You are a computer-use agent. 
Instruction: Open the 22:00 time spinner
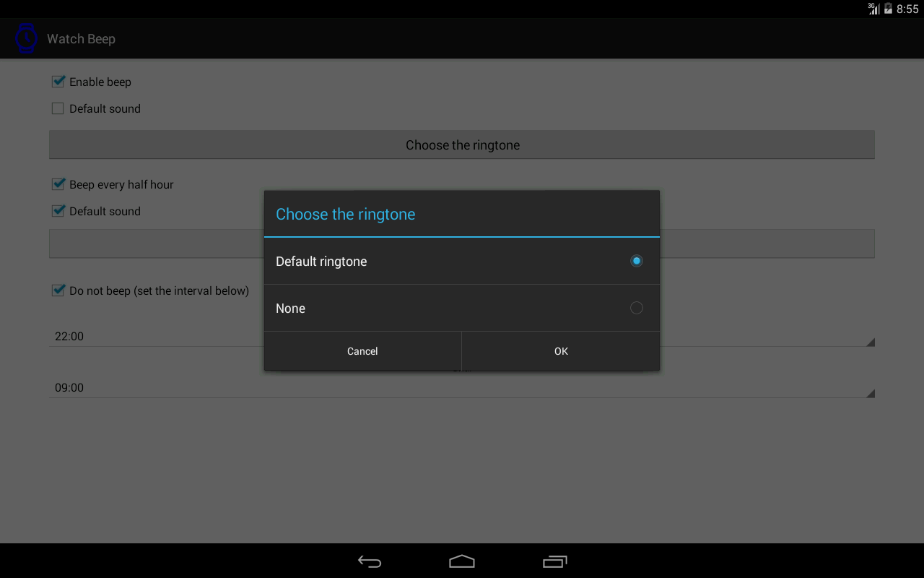point(462,336)
